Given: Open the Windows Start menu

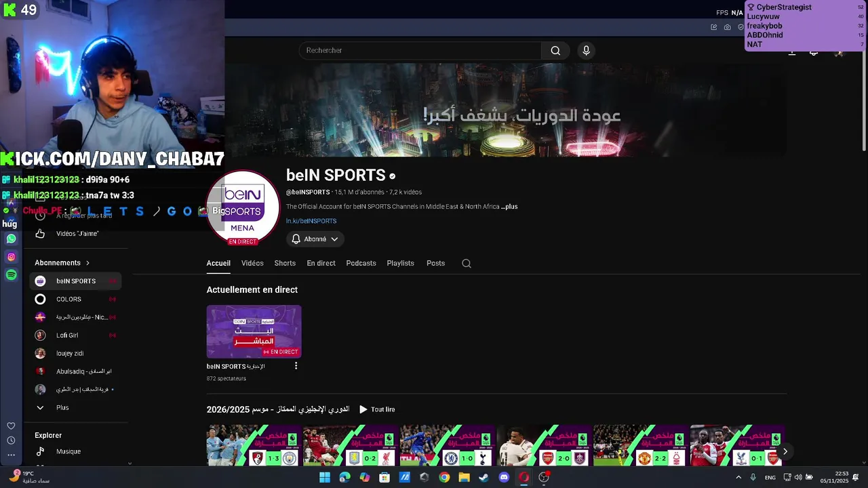Looking at the screenshot, I should (325, 477).
